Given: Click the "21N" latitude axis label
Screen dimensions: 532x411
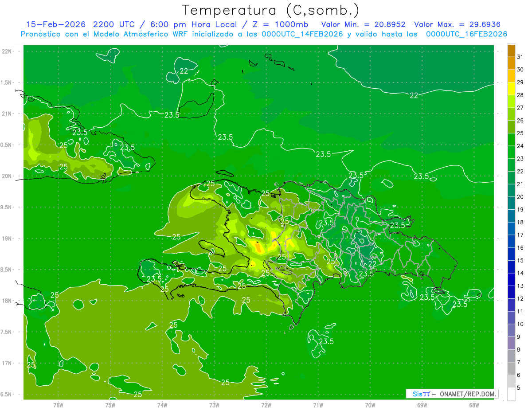Looking at the screenshot, I should click(x=7, y=114).
